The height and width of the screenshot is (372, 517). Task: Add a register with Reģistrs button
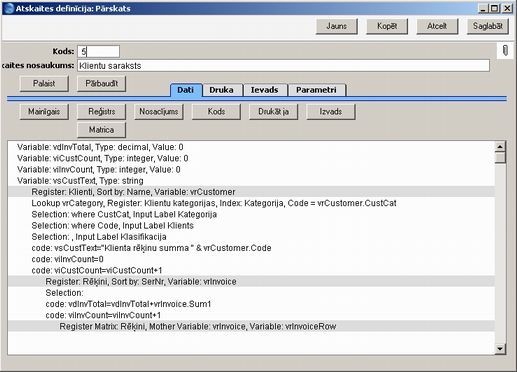(x=101, y=111)
